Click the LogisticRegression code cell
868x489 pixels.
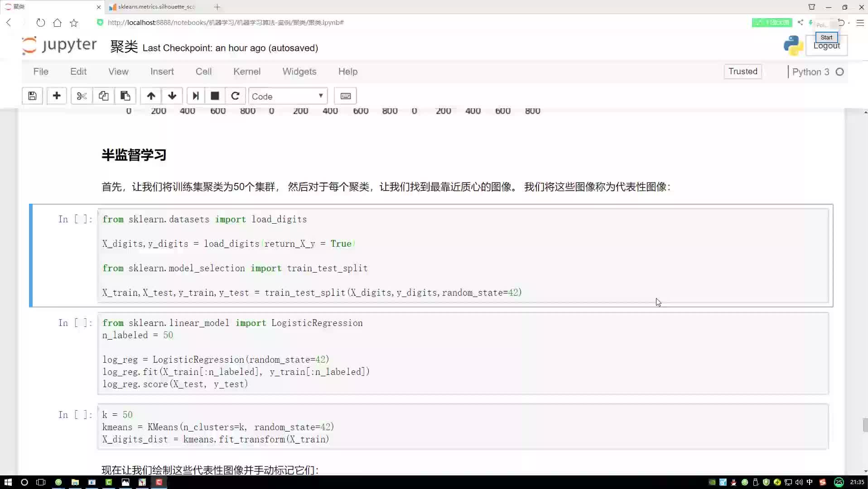point(463,353)
